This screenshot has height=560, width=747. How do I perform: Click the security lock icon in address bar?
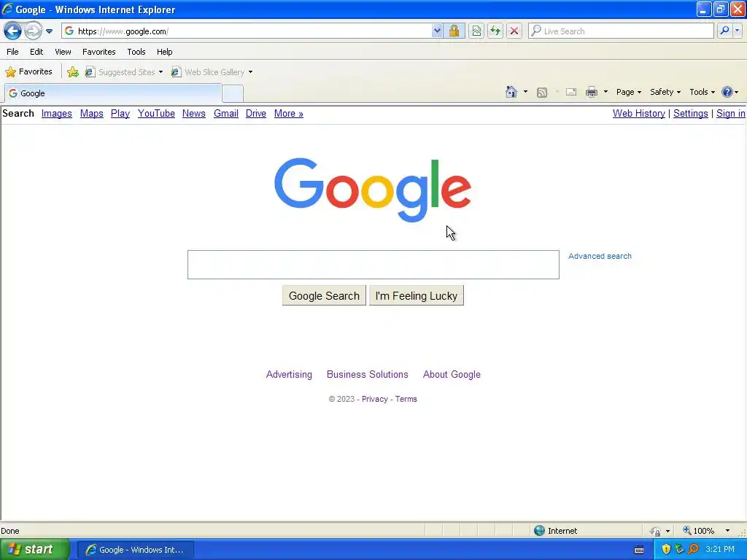click(x=454, y=31)
